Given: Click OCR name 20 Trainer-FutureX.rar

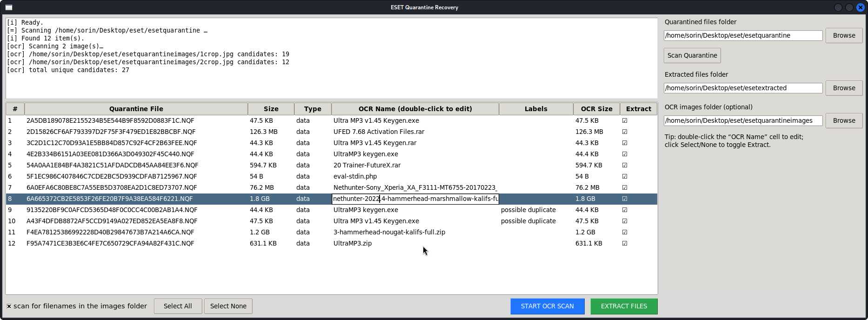Looking at the screenshot, I should click(x=367, y=165).
